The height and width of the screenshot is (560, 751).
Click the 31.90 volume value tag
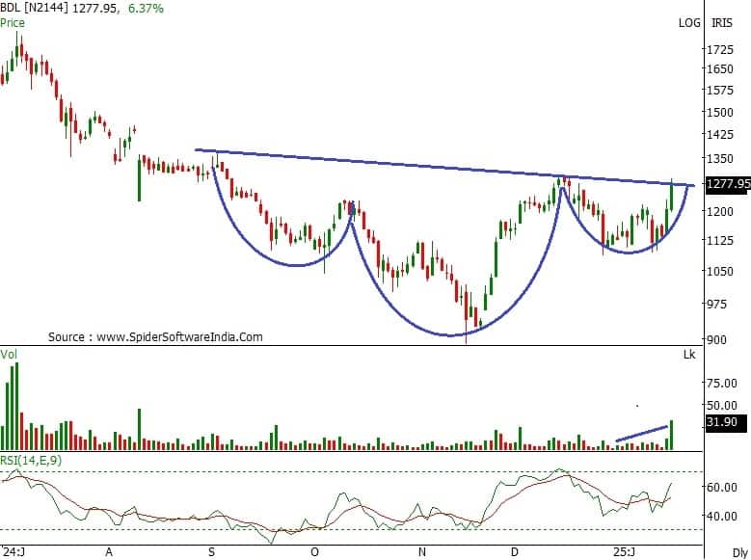(721, 421)
